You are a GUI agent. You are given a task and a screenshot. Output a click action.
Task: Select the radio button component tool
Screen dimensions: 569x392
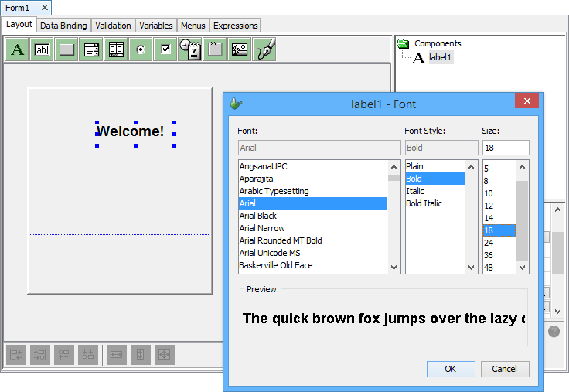(141, 49)
